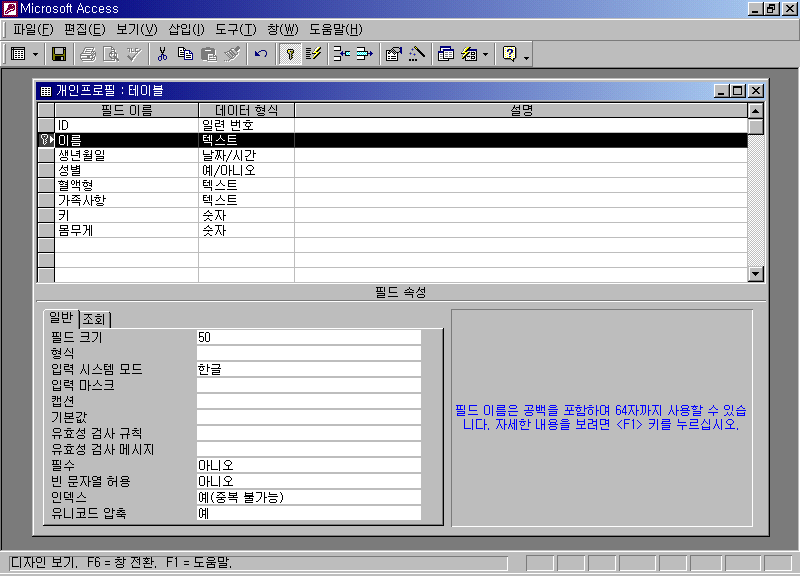Click the 인덱스 field showing 예(중복 불가능)

point(309,497)
